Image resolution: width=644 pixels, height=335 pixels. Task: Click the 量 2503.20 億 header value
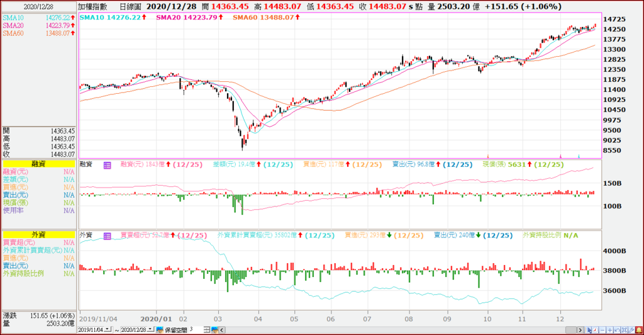tap(454, 6)
